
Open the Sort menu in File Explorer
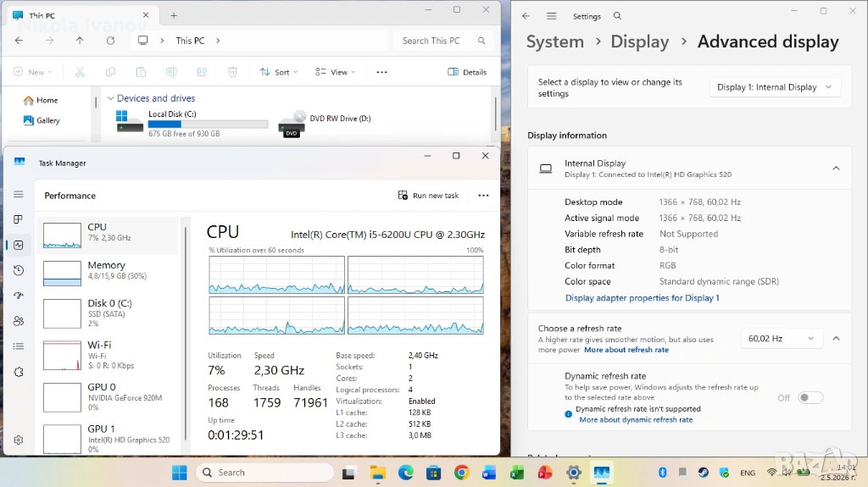point(279,72)
